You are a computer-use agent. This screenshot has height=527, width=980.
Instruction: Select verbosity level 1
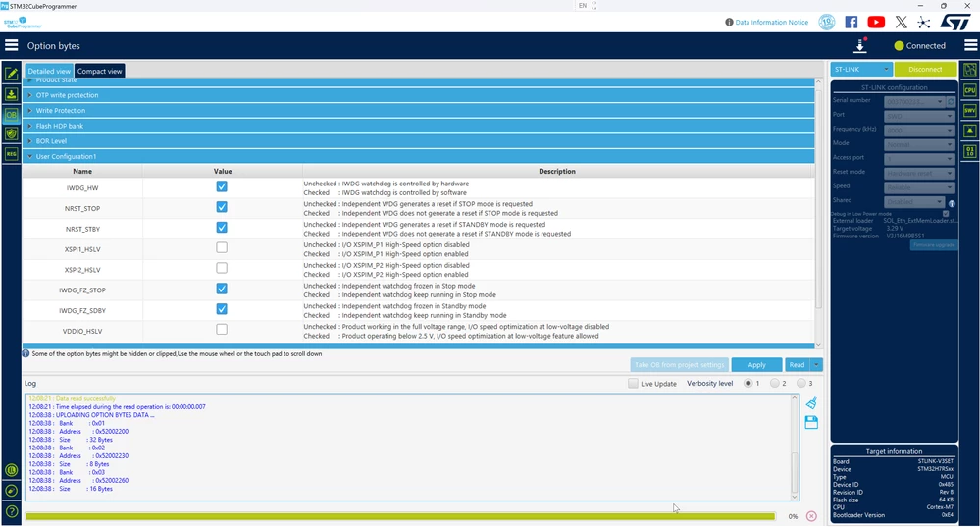tap(748, 383)
